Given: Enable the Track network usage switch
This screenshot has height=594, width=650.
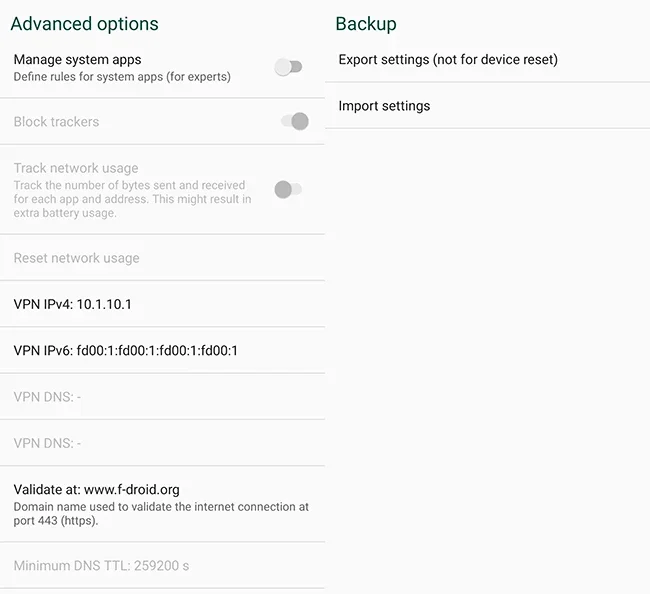Looking at the screenshot, I should coord(288,189).
